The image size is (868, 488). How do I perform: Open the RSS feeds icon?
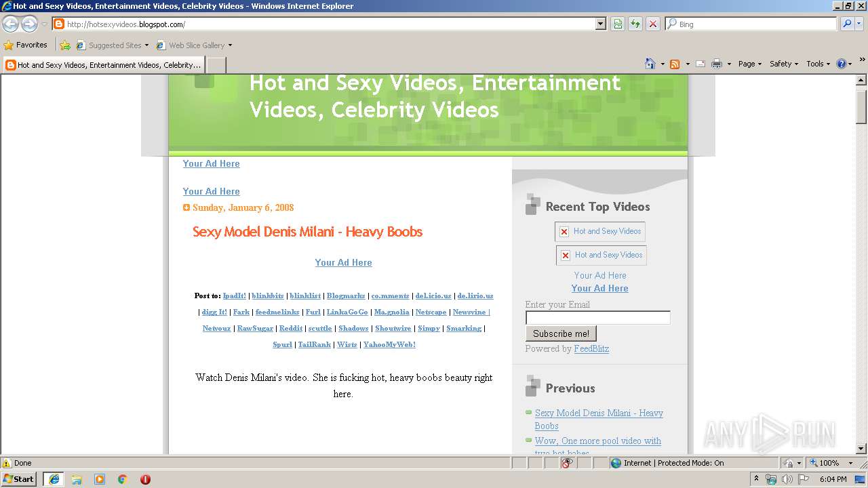675,64
